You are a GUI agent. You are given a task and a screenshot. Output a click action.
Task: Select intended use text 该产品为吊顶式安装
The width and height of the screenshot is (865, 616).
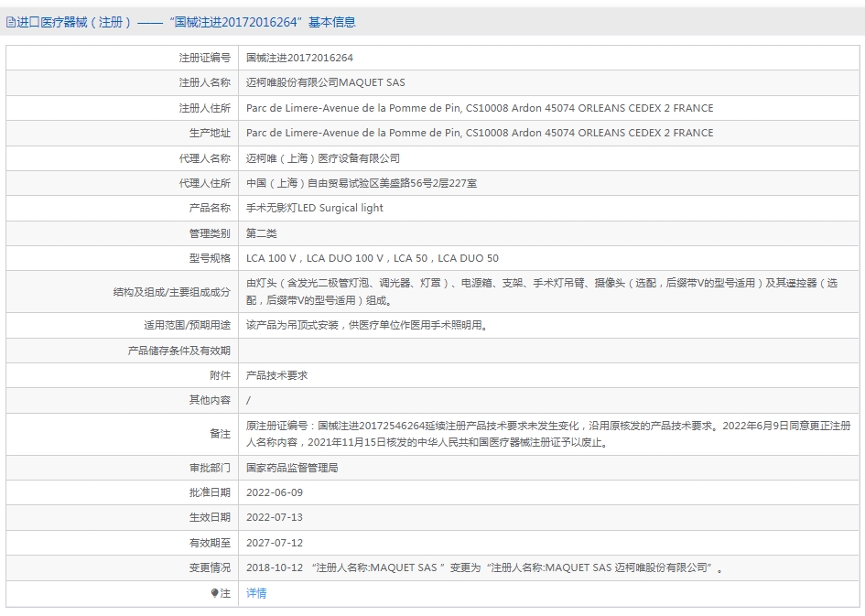[367, 325]
